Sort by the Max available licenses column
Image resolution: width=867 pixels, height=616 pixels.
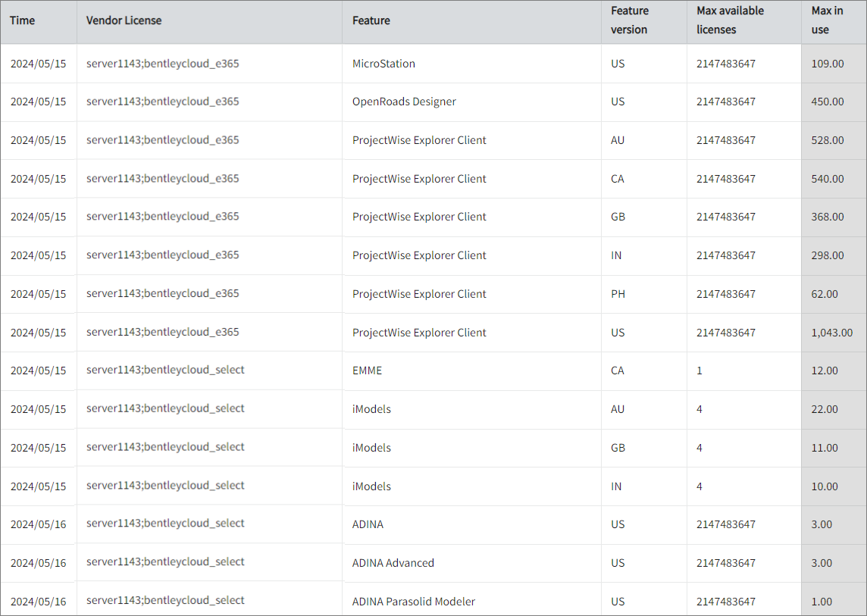(x=731, y=20)
